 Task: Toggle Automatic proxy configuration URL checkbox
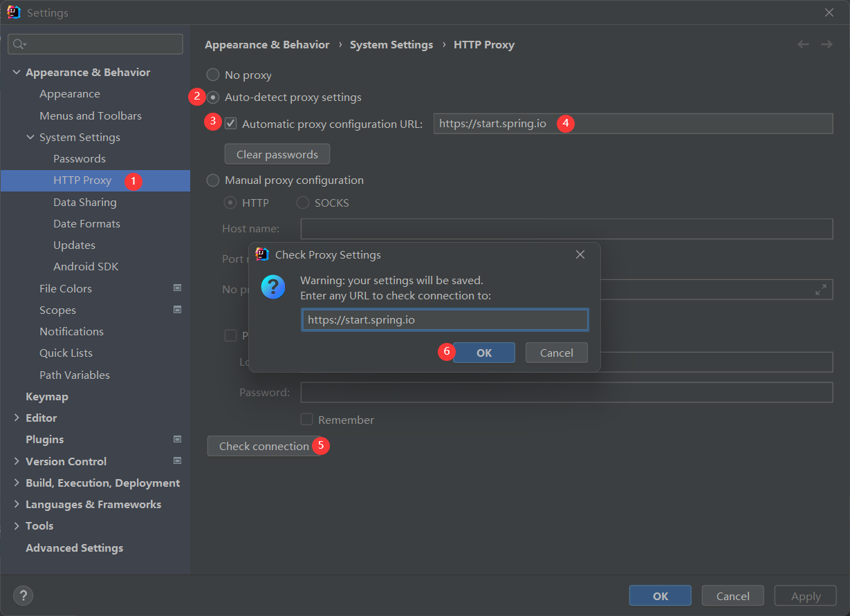pos(231,124)
